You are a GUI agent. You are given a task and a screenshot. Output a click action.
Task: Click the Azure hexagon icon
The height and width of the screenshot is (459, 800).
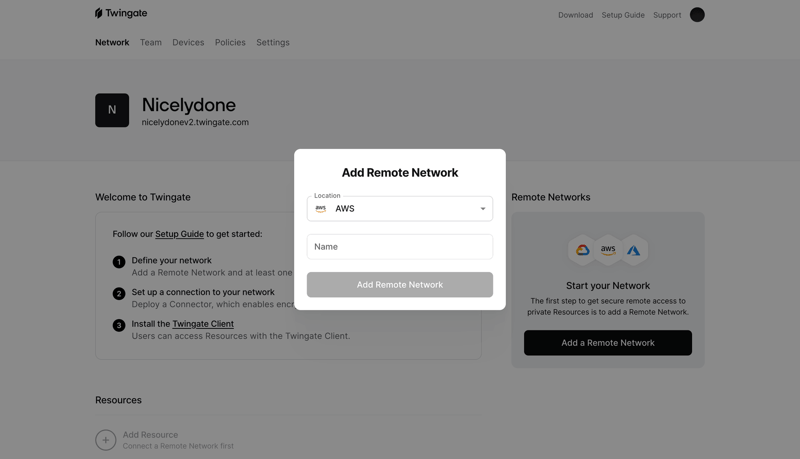(x=634, y=250)
